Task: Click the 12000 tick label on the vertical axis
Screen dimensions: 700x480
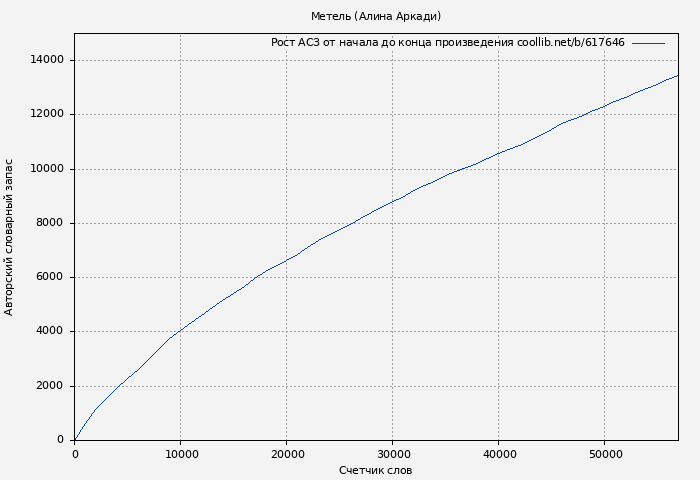Action: [x=47, y=114]
